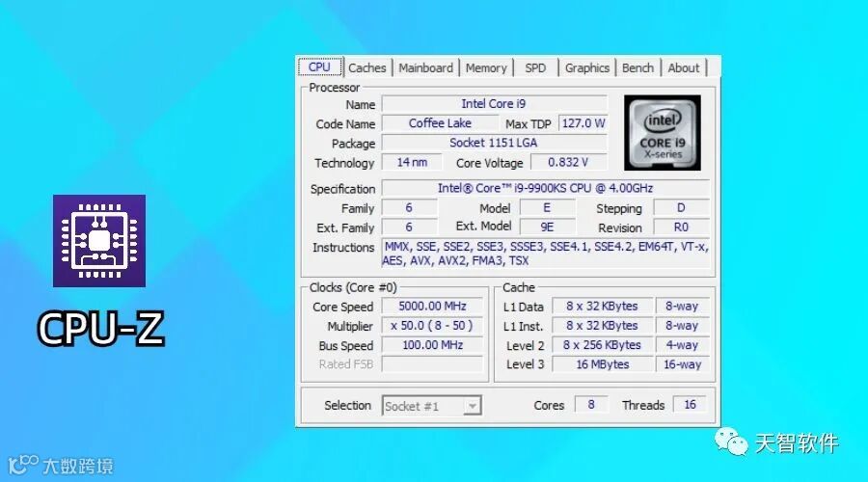
Task: Click the empty Rated FSB field
Action: [432, 364]
